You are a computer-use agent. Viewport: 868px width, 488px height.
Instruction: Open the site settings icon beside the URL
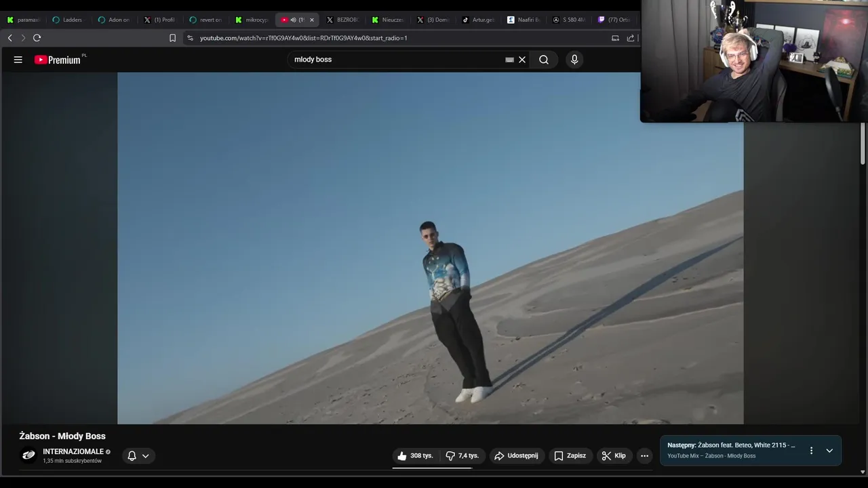point(191,38)
